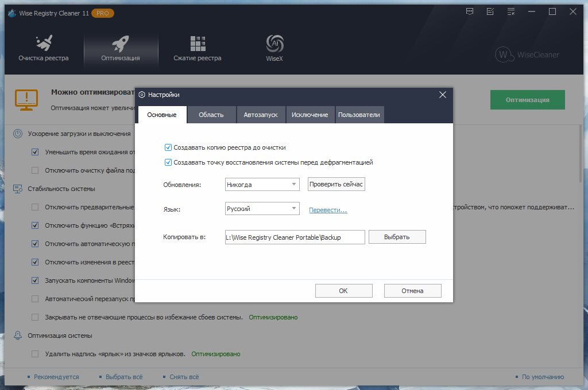The height and width of the screenshot is (390, 588).
Task: Open the notes edit icon in title bar
Action: pyautogui.click(x=490, y=11)
